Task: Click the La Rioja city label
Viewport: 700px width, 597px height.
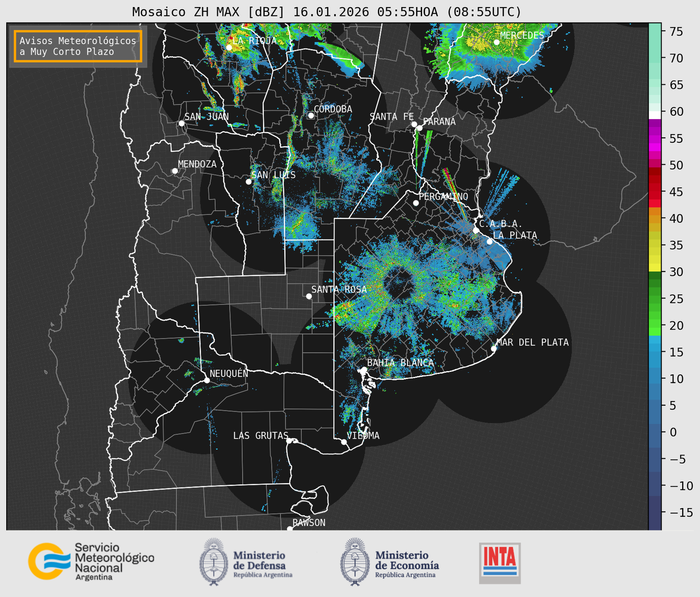Action: tap(254, 41)
